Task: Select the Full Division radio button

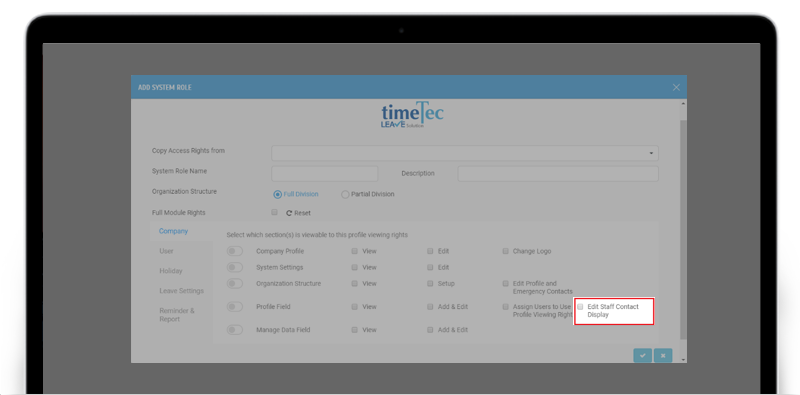Action: click(278, 194)
